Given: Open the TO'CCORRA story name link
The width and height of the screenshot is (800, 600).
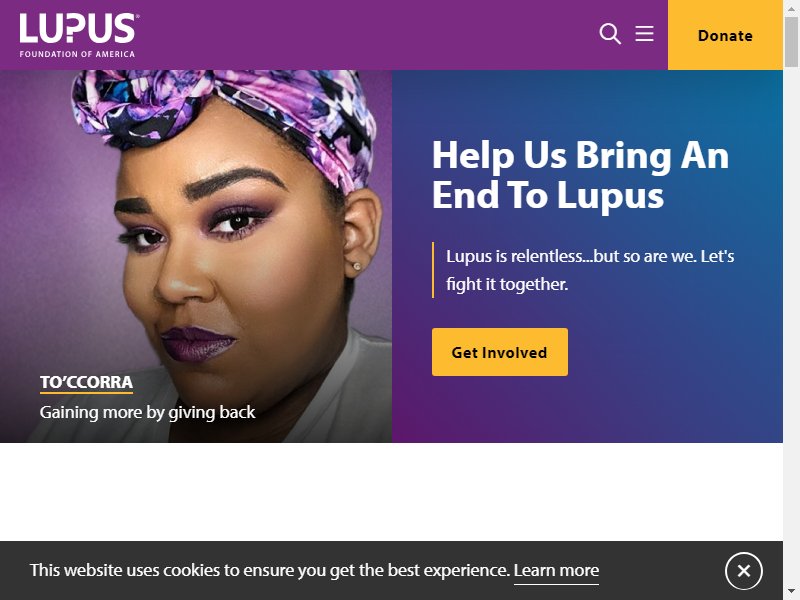Looking at the screenshot, I should coord(86,383).
